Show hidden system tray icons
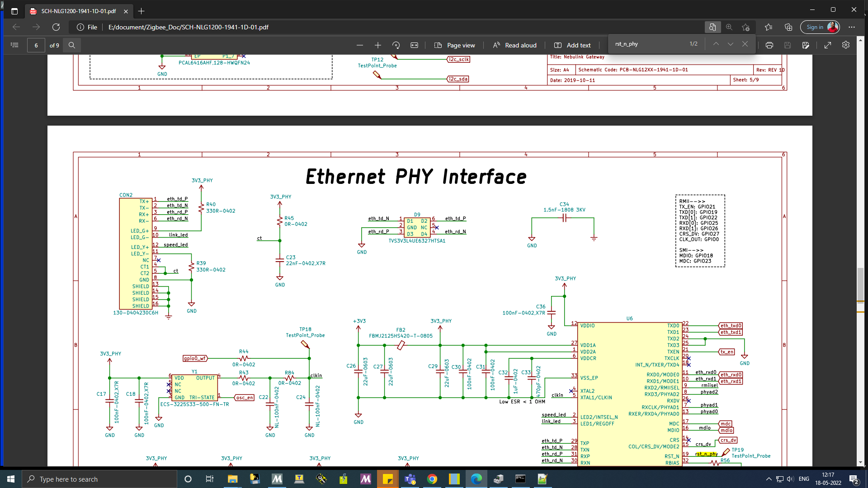Viewport: 868px width, 488px height. click(x=769, y=479)
